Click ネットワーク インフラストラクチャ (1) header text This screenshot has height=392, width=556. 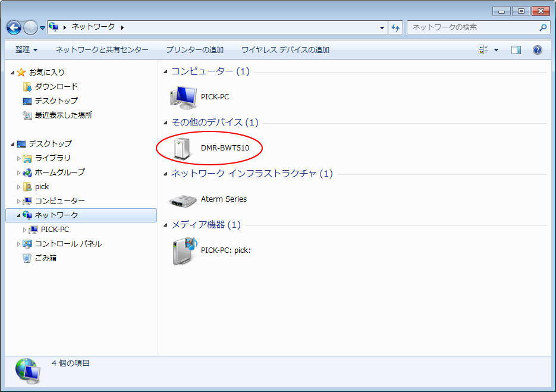[252, 174]
